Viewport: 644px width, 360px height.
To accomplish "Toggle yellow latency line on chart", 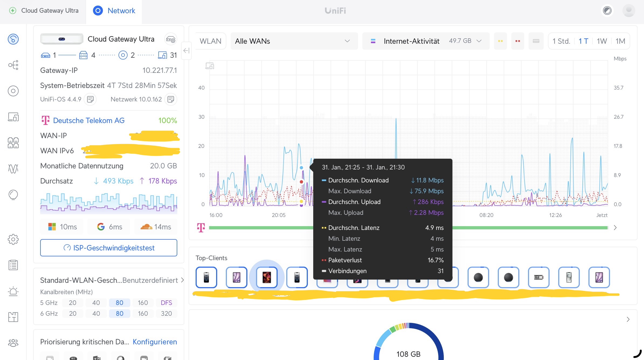I will 500,41.
